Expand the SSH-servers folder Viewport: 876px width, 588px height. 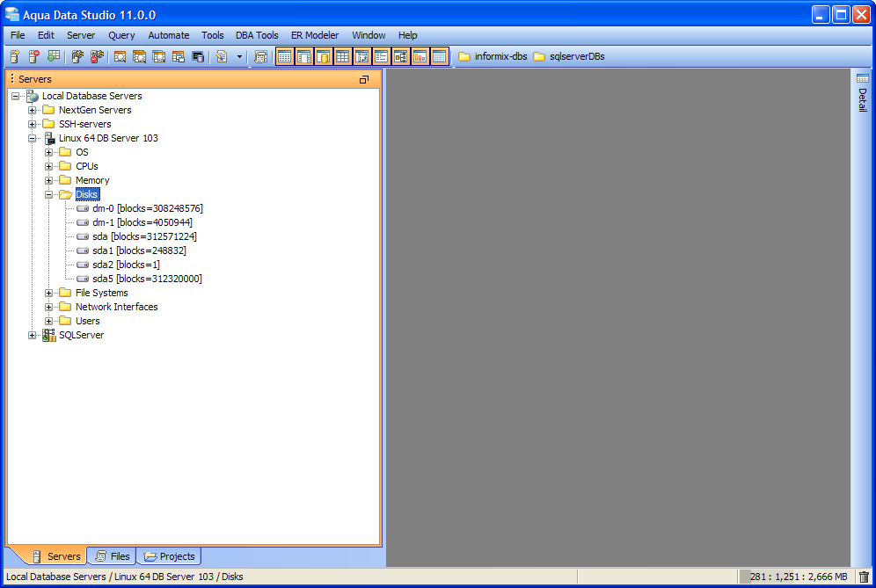32,124
